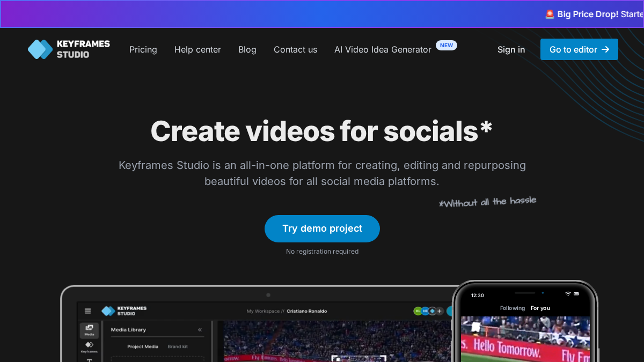Click the blue HE collaborator avatar
The height and width of the screenshot is (362, 644).
click(425, 311)
